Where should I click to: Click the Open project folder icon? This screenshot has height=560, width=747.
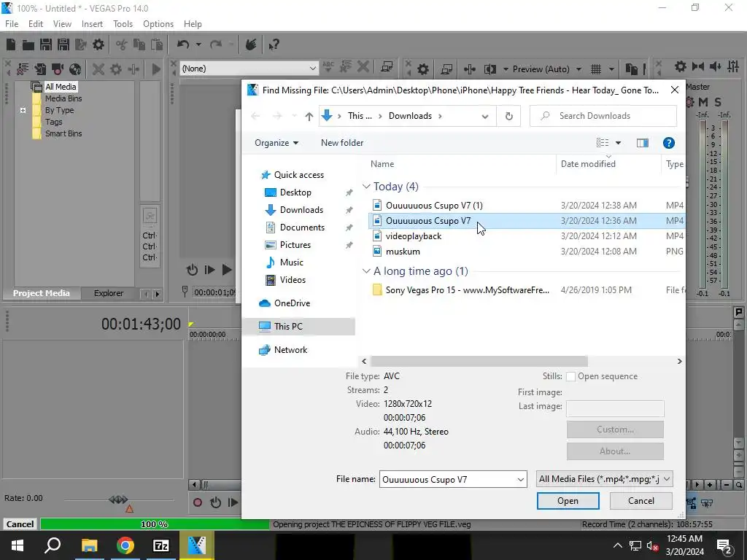click(x=28, y=44)
